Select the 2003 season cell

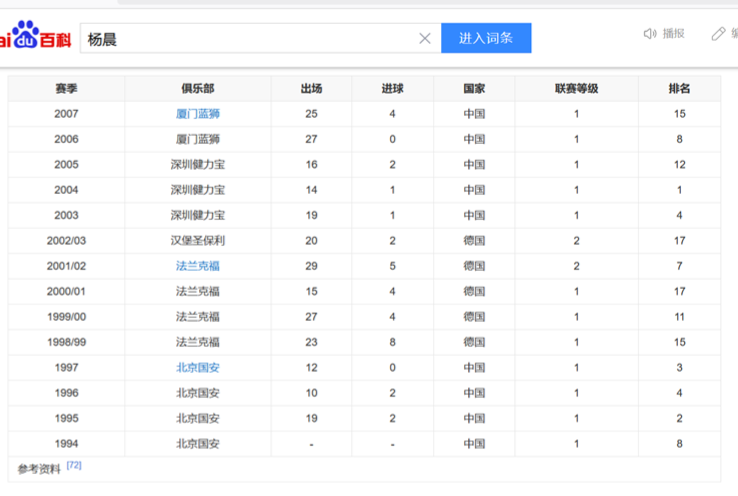coord(66,216)
